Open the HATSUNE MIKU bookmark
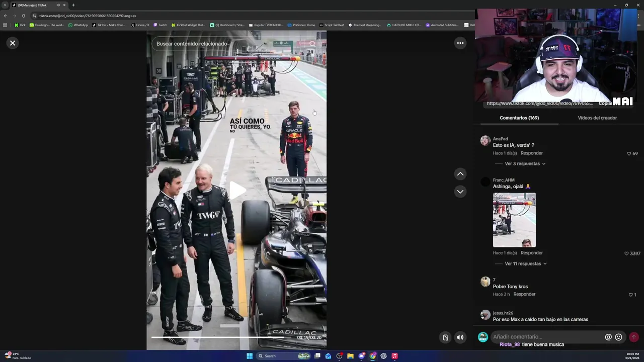644x362 pixels. (404, 25)
